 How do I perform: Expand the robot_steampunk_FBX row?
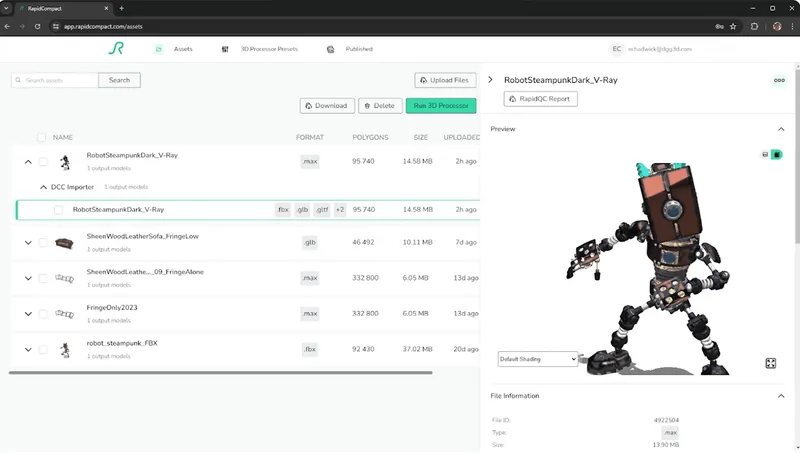[x=28, y=350]
